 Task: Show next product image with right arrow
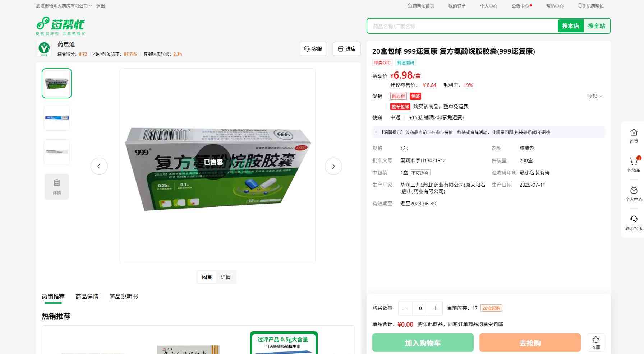point(333,166)
